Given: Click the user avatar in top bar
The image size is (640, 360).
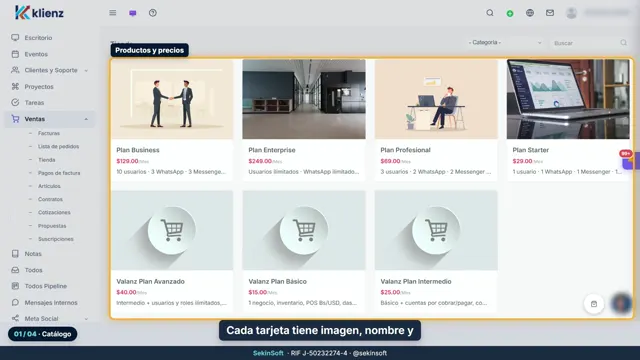Looking at the screenshot, I should point(571,13).
